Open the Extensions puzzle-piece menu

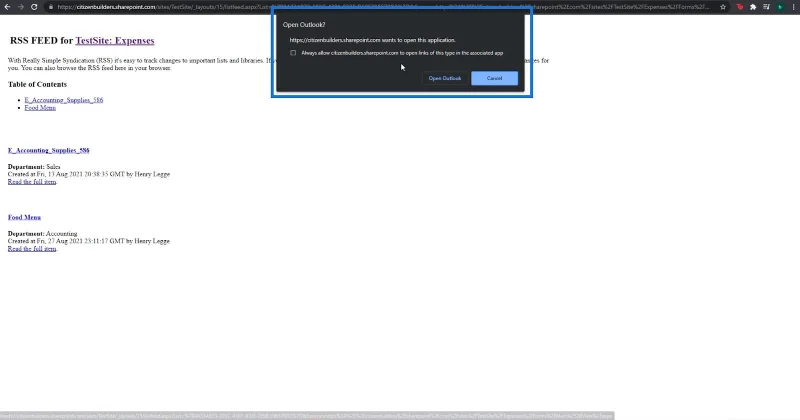tap(753, 7)
